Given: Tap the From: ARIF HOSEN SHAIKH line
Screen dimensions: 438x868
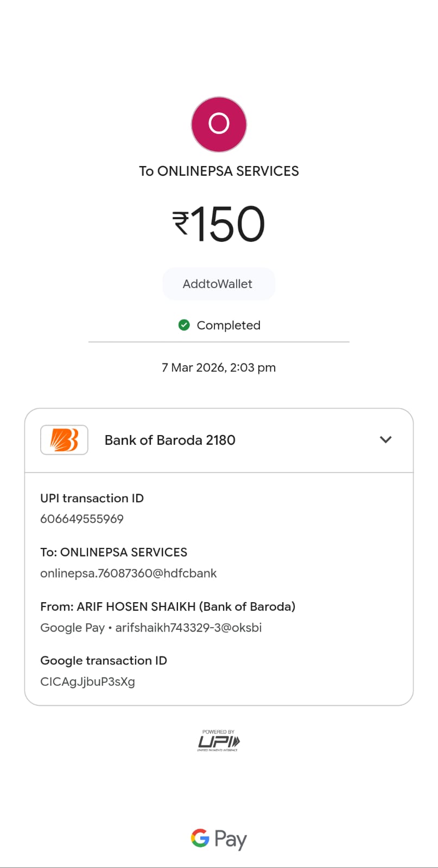Looking at the screenshot, I should tap(168, 607).
